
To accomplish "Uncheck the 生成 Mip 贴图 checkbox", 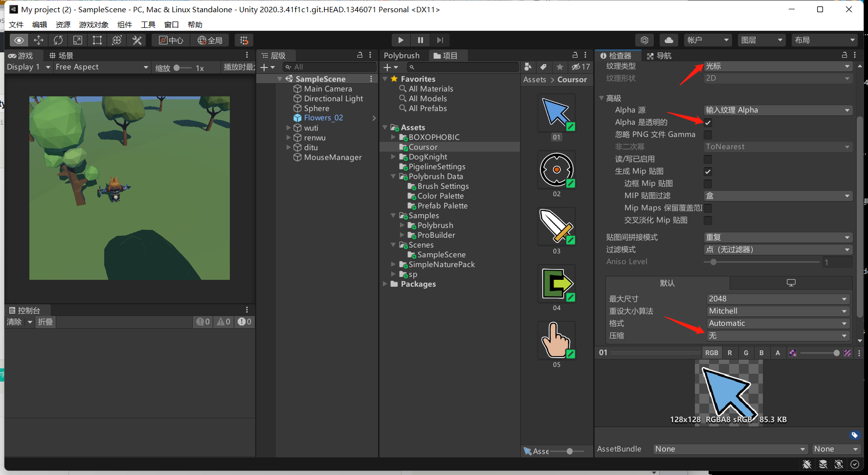I will coord(708,171).
